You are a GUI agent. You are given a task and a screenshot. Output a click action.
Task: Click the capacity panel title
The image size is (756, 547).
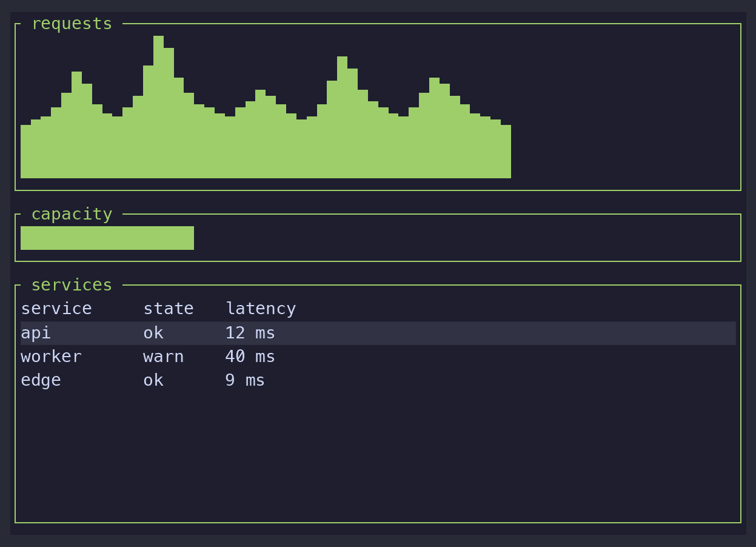[x=72, y=214]
